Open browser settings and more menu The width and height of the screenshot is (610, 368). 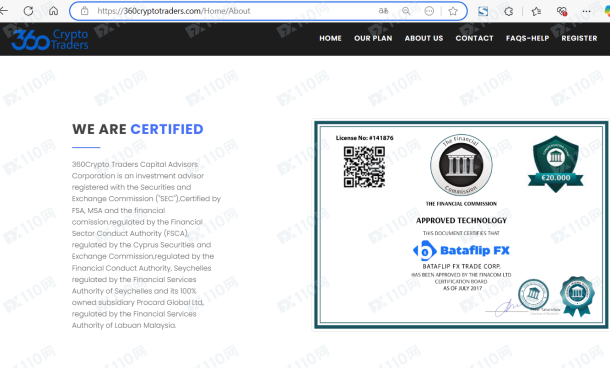click(586, 11)
